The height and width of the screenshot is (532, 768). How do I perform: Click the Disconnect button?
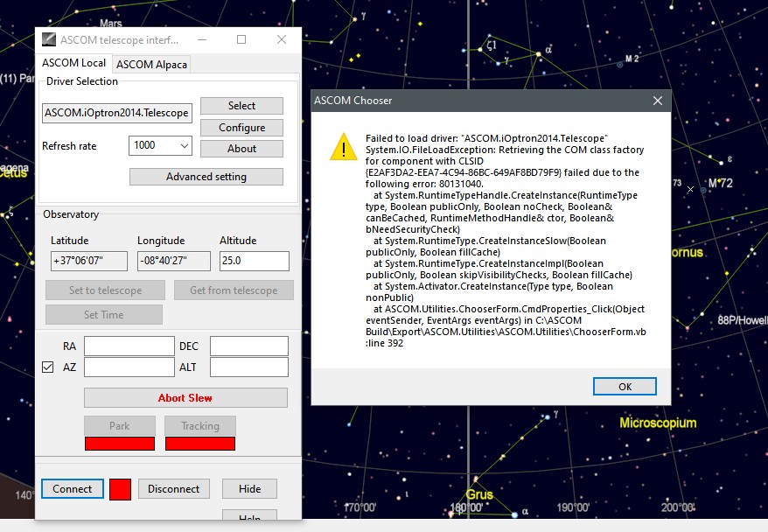(x=173, y=489)
